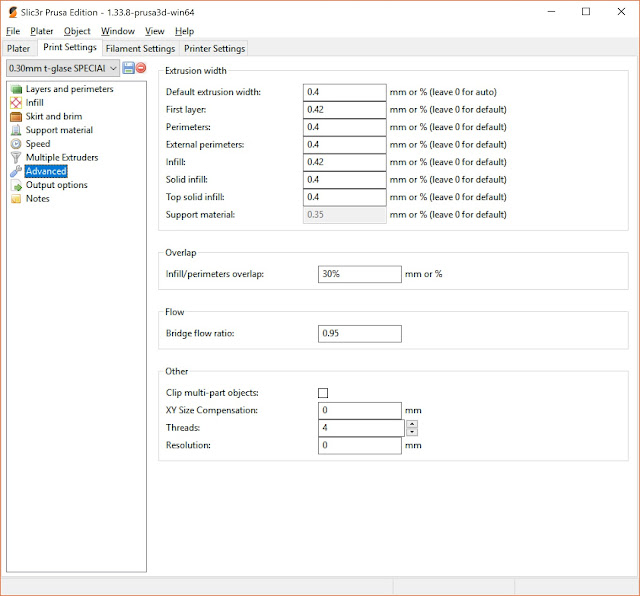Open the Notes page

tap(38, 199)
